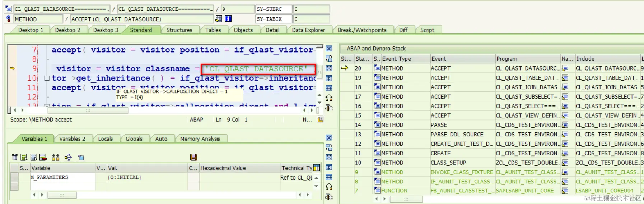Switch to the Desktop 1 tab
Screen dimensions: 644x204
31,30
